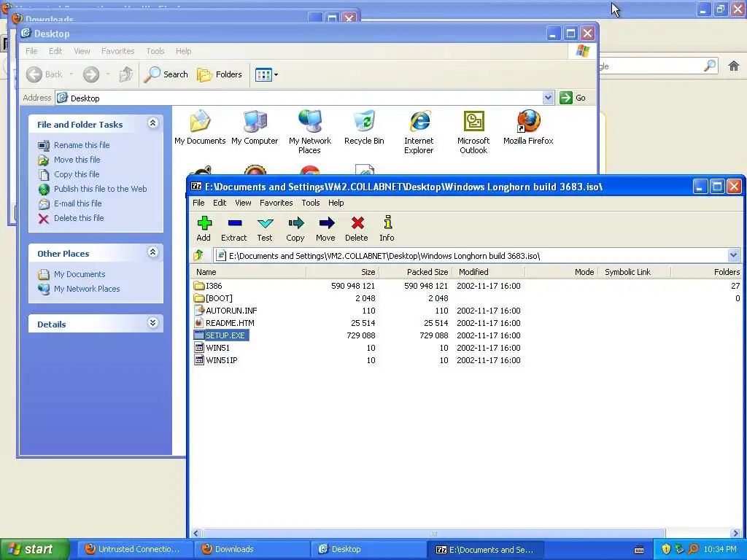Image resolution: width=747 pixels, height=560 pixels.
Task: Select the README.HTM file
Action: point(225,323)
